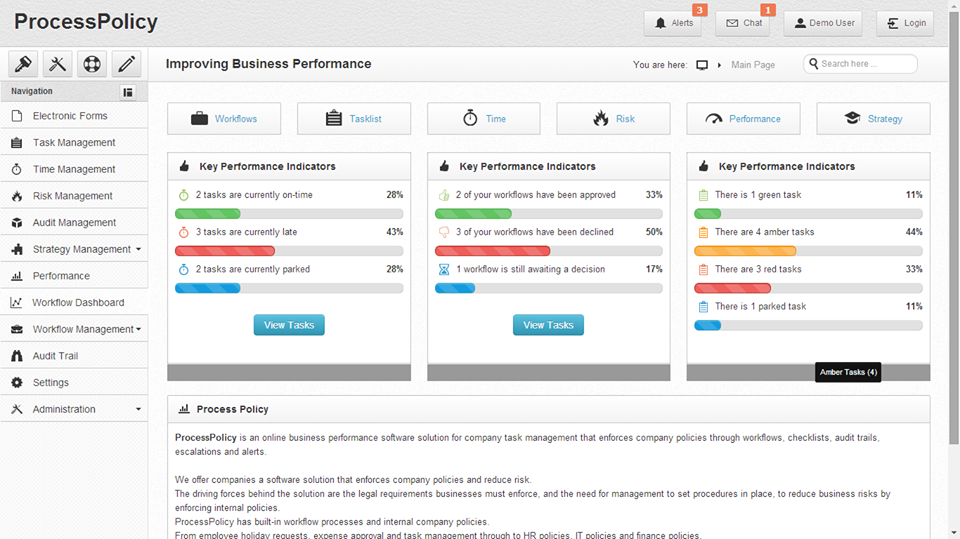Click the red stopwatch icon for late tasks

coord(184,232)
